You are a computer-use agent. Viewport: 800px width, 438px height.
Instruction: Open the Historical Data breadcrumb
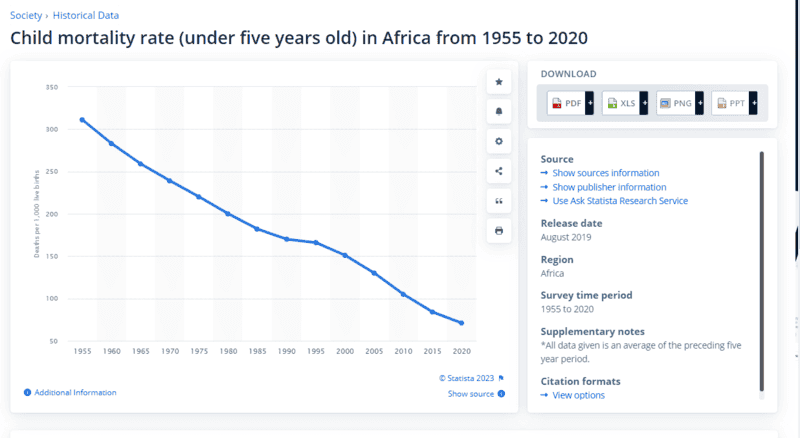click(x=88, y=17)
